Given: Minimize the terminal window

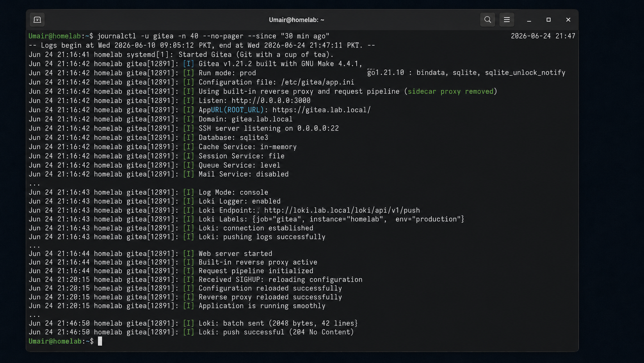Looking at the screenshot, I should 529,20.
